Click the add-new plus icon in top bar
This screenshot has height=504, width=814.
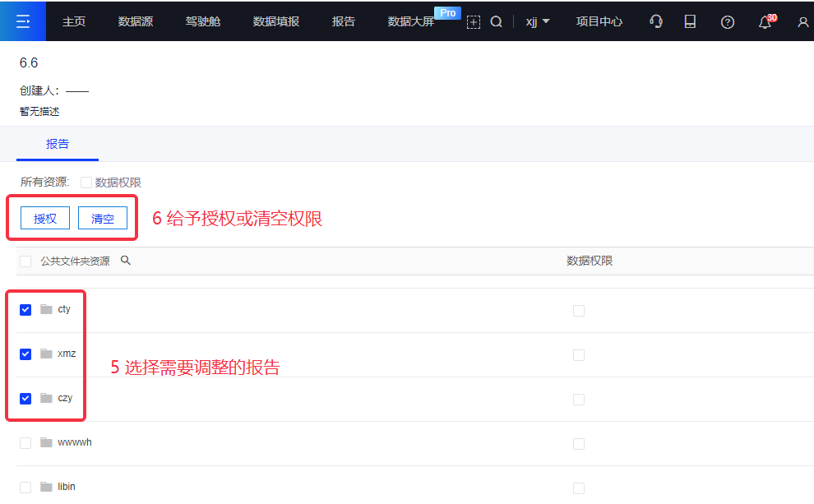(473, 22)
